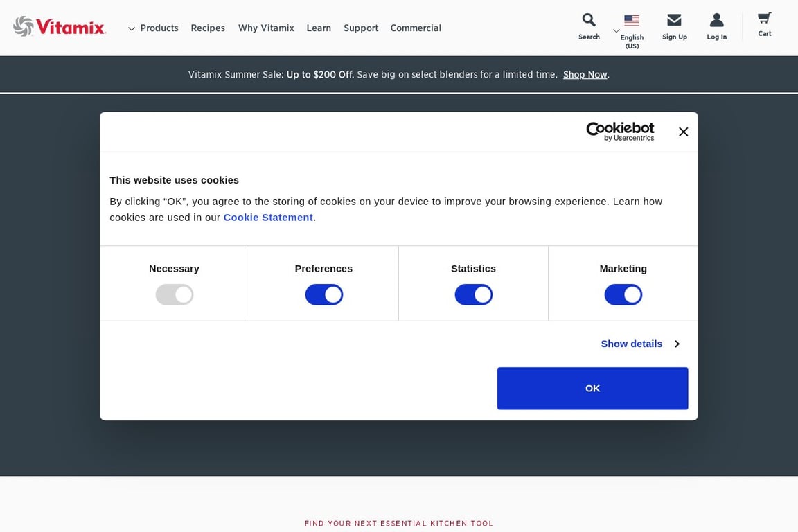The width and height of the screenshot is (798, 532).
Task: Click the Cookiebot by Usercentrics logo
Action: (x=620, y=132)
